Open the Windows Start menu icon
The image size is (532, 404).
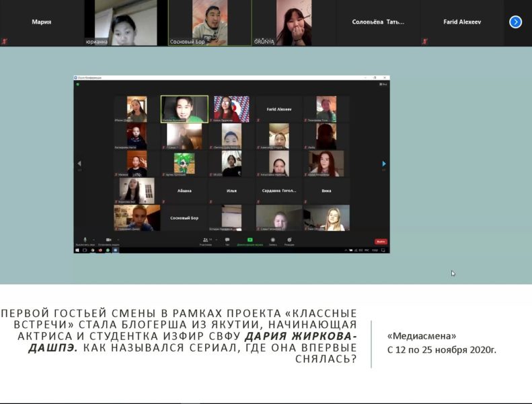(77, 250)
